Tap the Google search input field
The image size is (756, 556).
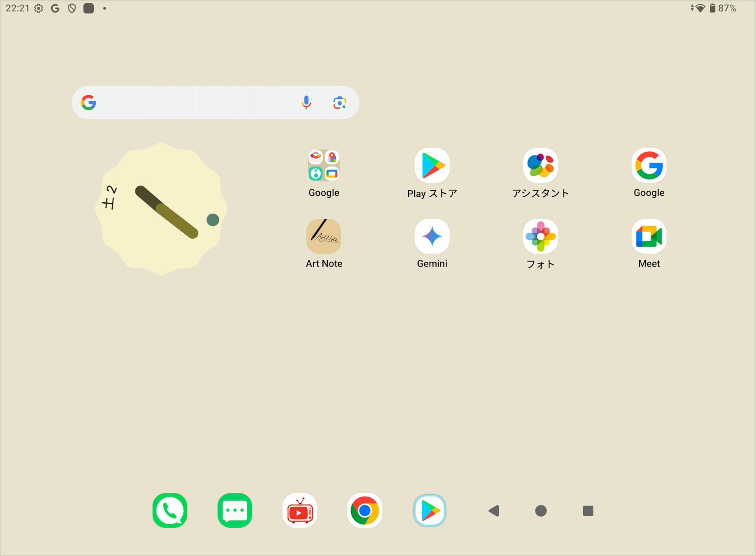(x=215, y=102)
